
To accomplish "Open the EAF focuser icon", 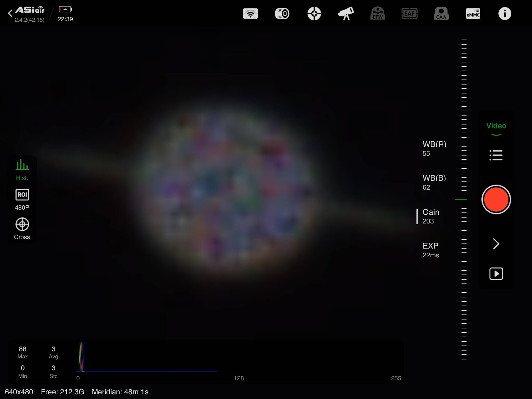I will pyautogui.click(x=409, y=13).
